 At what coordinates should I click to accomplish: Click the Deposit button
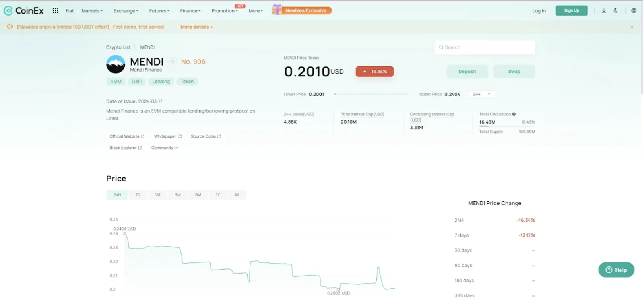(x=467, y=72)
